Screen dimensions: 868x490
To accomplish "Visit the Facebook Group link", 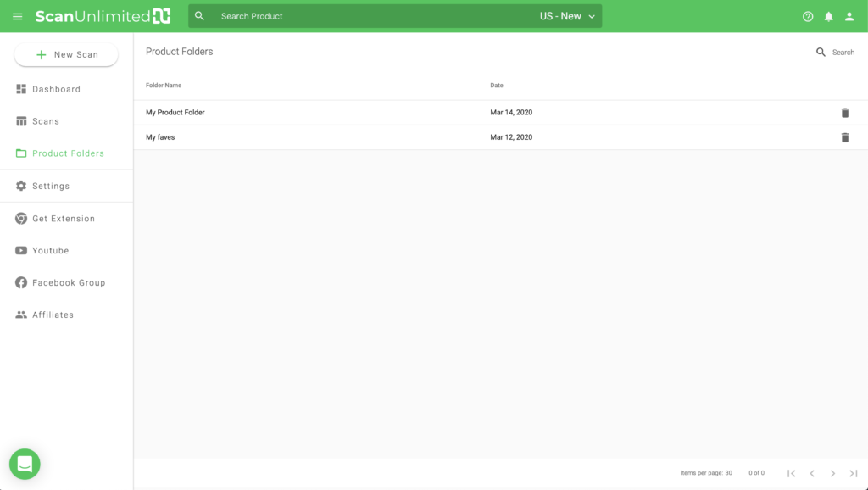I will tap(68, 283).
